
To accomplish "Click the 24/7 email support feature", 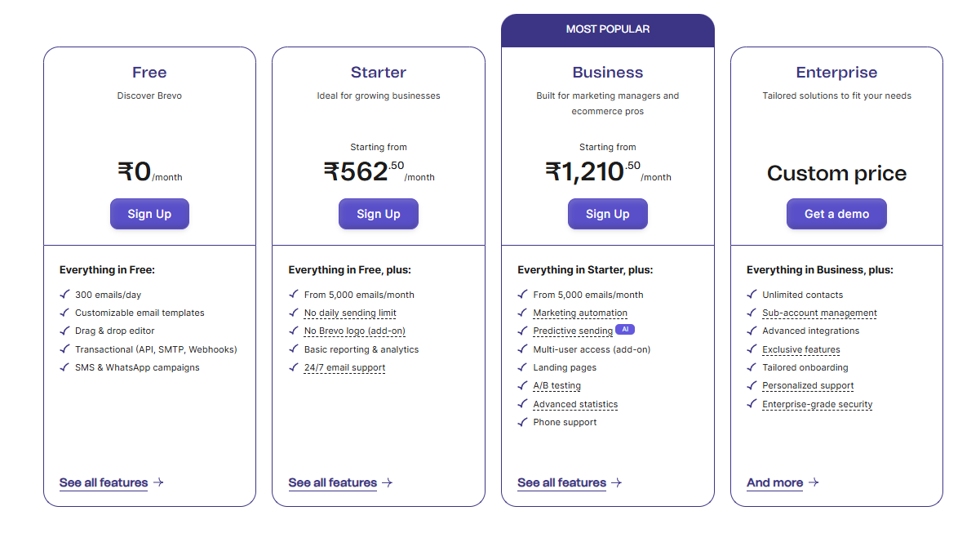I will [344, 367].
